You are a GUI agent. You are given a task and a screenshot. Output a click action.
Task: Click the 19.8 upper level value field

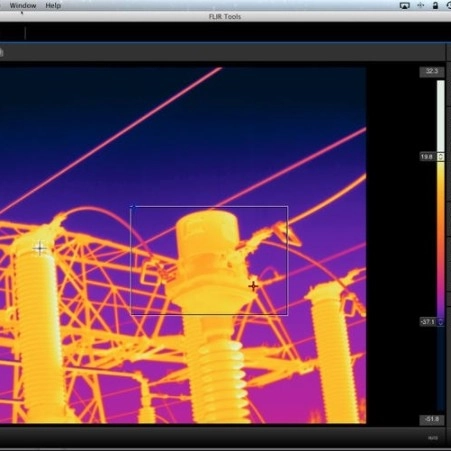[428, 157]
